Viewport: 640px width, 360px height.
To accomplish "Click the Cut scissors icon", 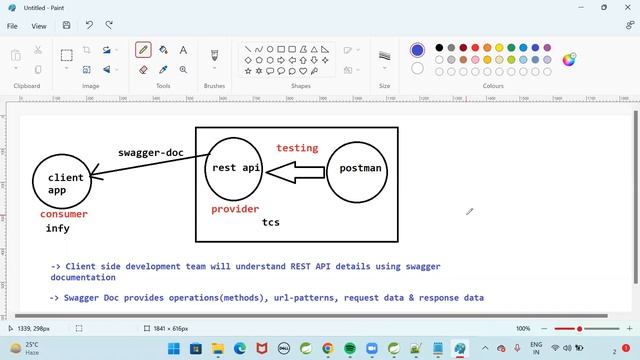I will [38, 50].
